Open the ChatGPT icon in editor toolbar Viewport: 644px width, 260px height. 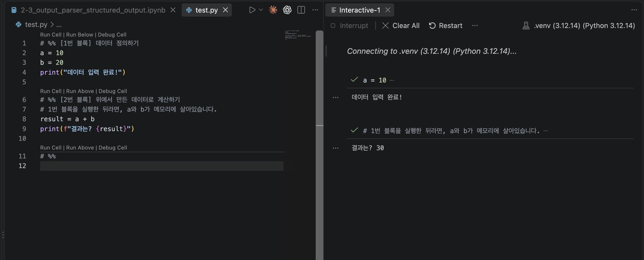point(287,10)
